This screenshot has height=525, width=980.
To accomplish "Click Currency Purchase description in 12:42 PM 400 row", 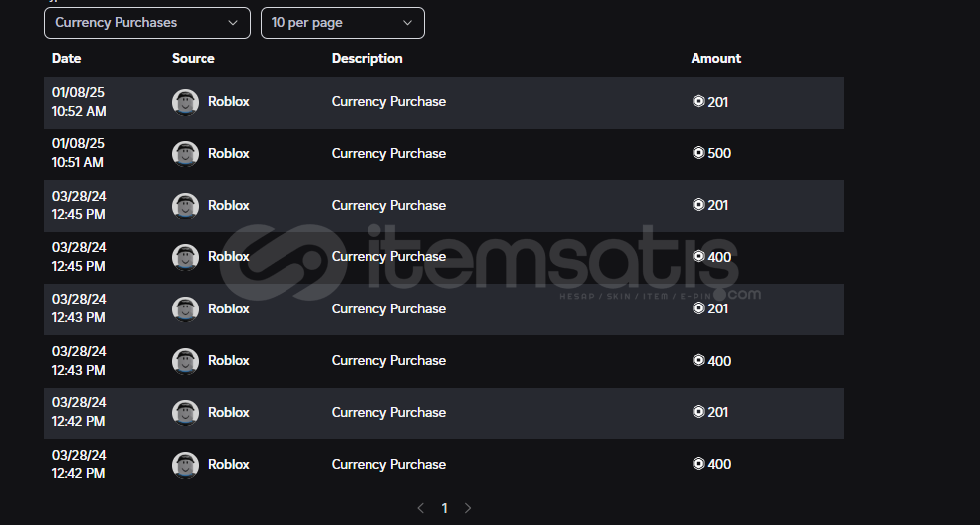I will click(x=388, y=465).
